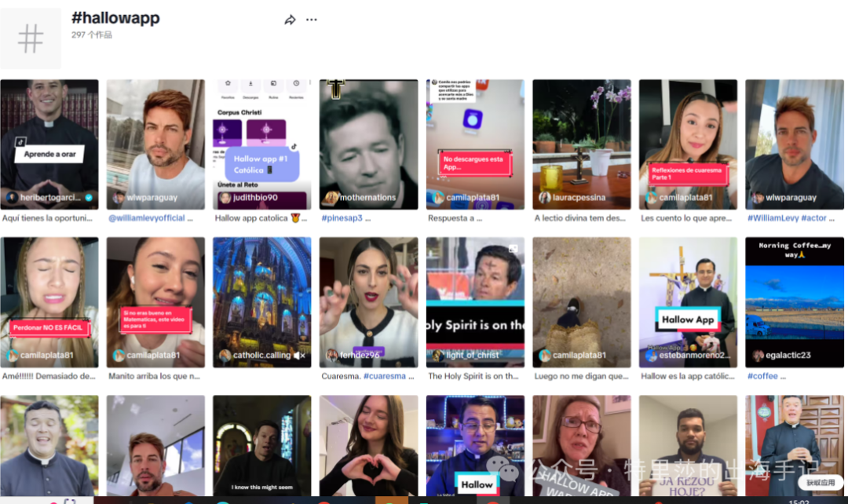Open the 'Holy Spirit is on the' video
Image resolution: width=848 pixels, height=504 pixels.
coord(475,302)
